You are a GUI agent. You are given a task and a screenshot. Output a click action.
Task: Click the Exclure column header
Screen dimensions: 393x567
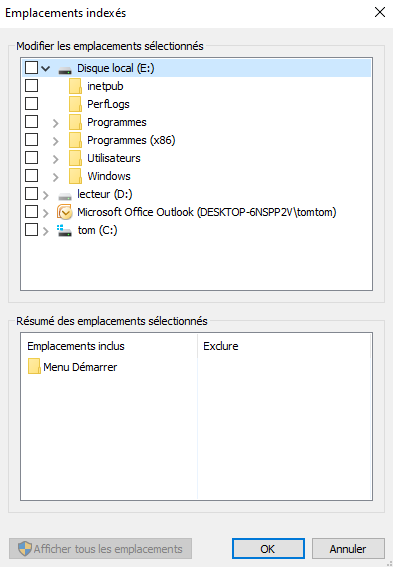284,346
